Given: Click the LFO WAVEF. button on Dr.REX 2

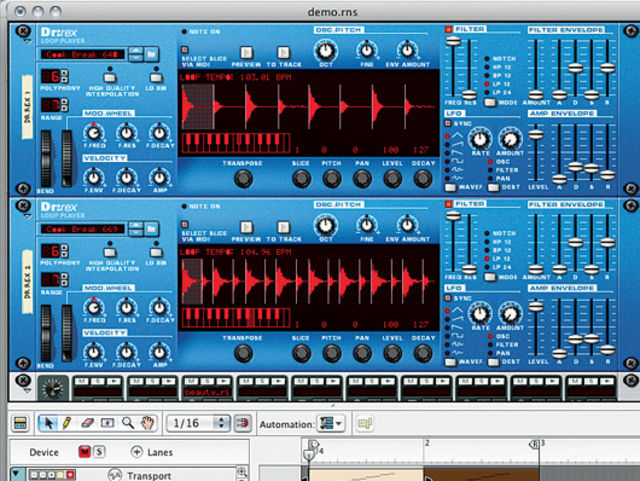Looking at the screenshot, I should 450,362.
